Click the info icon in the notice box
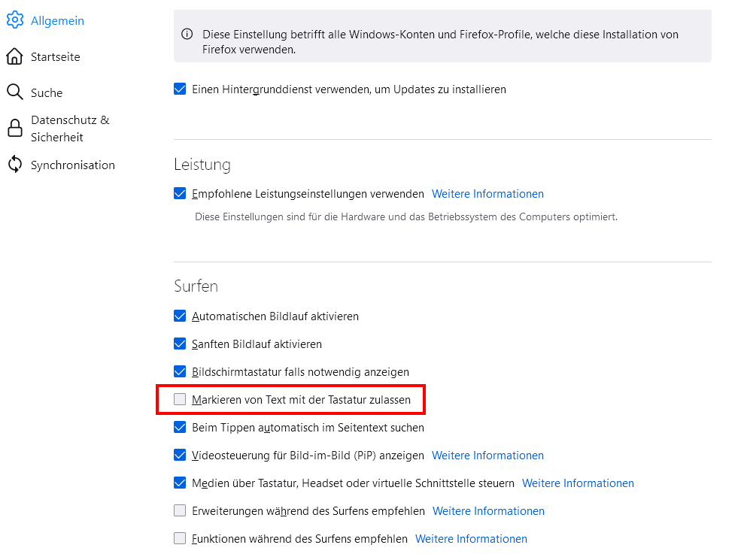Screen dimensions: 741x560 point(187,35)
